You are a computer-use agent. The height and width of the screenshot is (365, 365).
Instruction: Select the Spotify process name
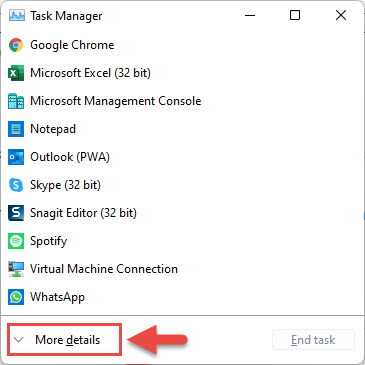(x=49, y=241)
